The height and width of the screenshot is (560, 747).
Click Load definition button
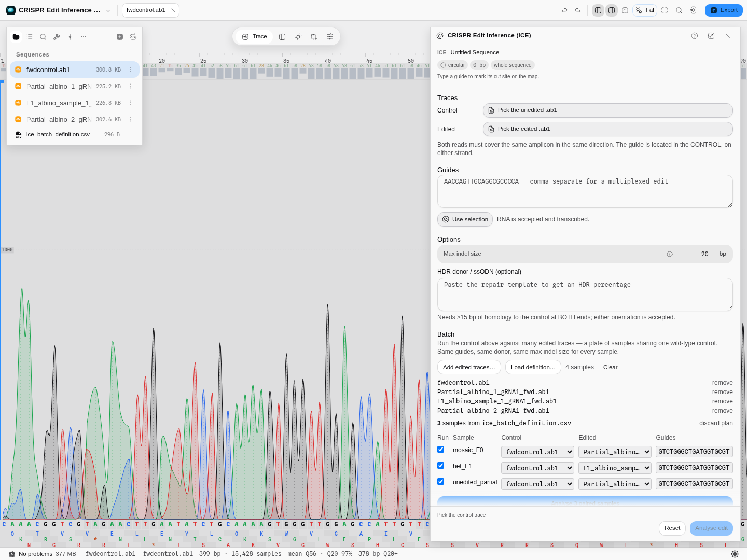click(533, 367)
